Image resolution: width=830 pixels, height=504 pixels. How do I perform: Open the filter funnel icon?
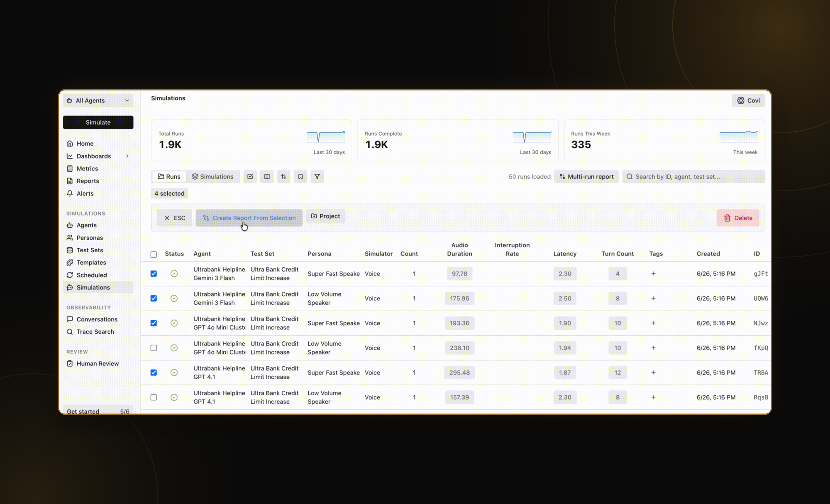tap(317, 176)
